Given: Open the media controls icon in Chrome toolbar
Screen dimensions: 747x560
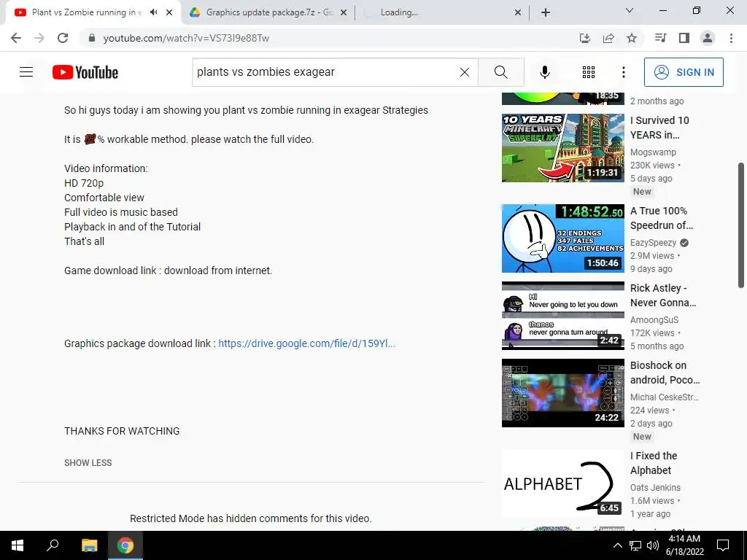Looking at the screenshot, I should pos(660,38).
